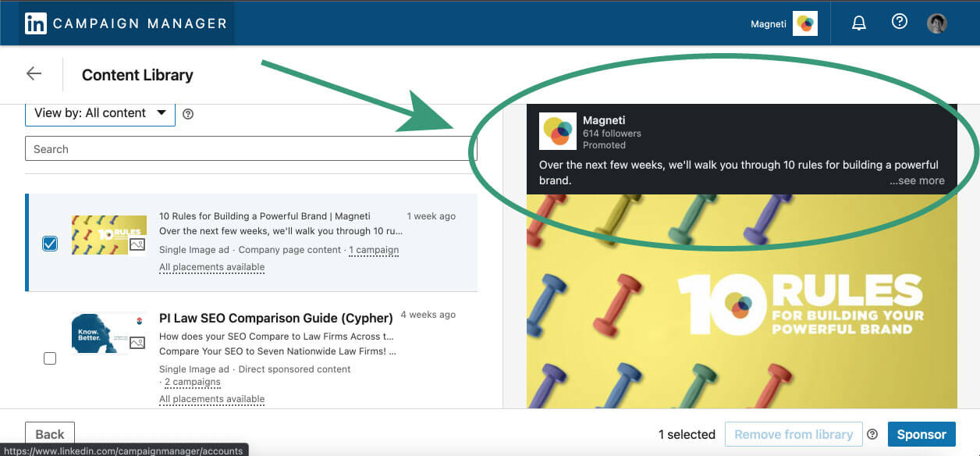Click the Magneti name in ad preview
This screenshot has width=980, height=456.
coord(605,120)
